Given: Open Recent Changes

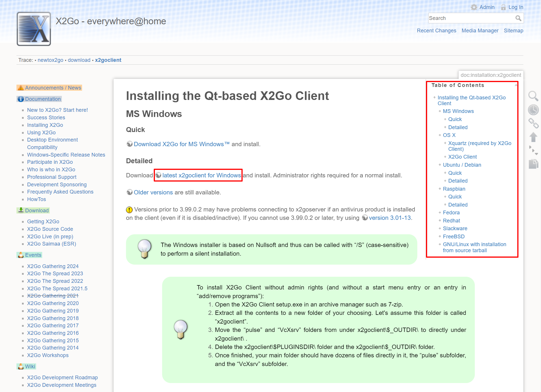Looking at the screenshot, I should click(x=436, y=30).
